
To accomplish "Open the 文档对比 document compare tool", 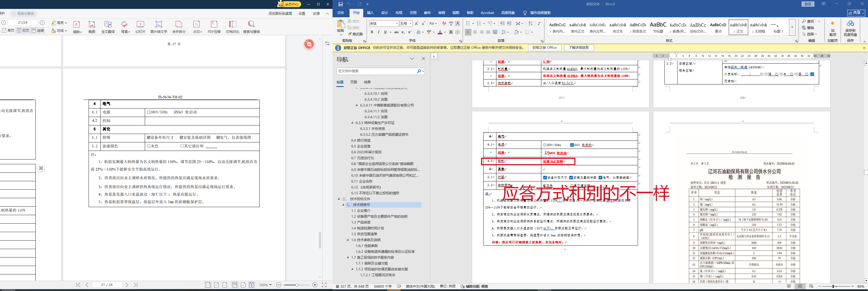I will point(232,26).
